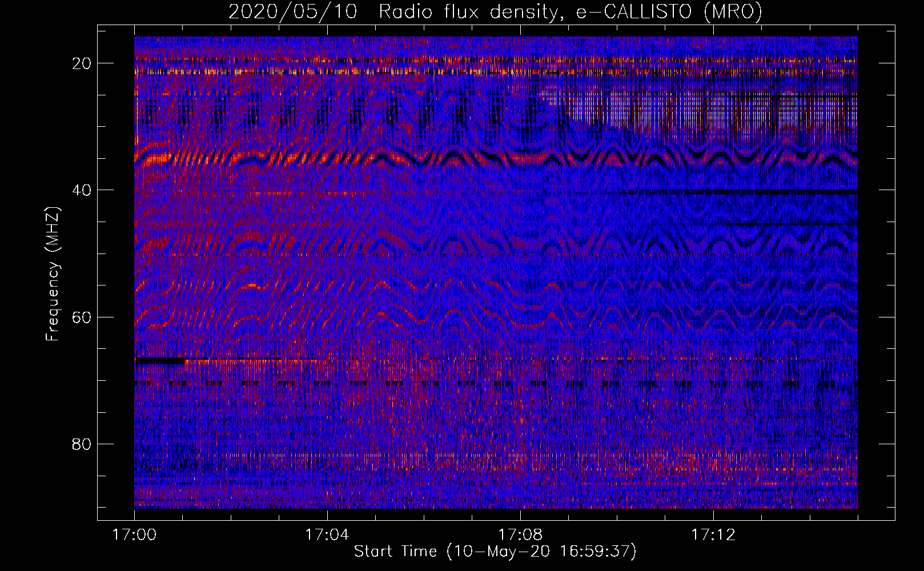Click the plot title 'Radio flux density, e-CALLISTO (MRO)'
Viewport: 924px width, 571px height.
570,12
